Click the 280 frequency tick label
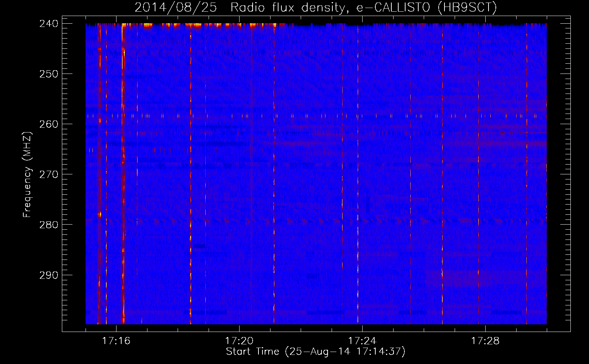Screen dimensions: 589x364 (48, 225)
